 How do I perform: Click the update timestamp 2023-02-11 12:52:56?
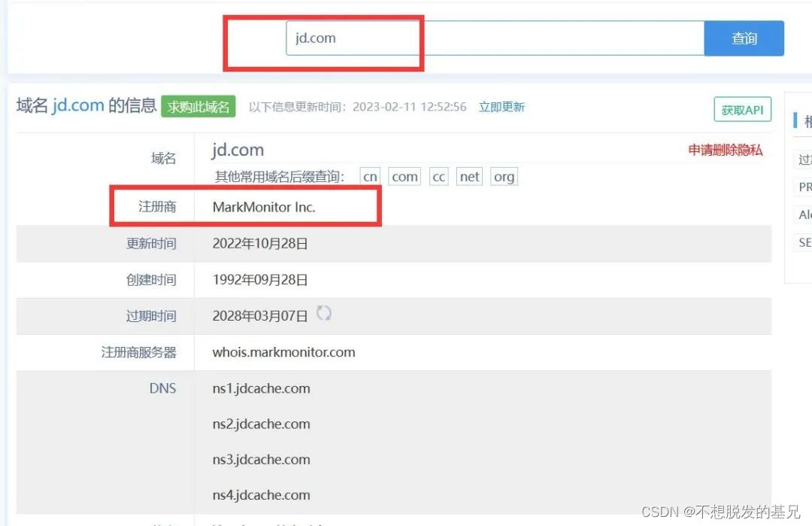coord(410,107)
